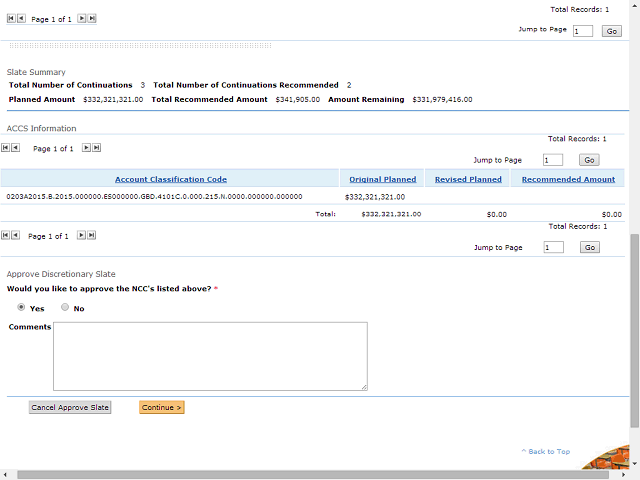Next page icon below ACCS table

[82, 235]
